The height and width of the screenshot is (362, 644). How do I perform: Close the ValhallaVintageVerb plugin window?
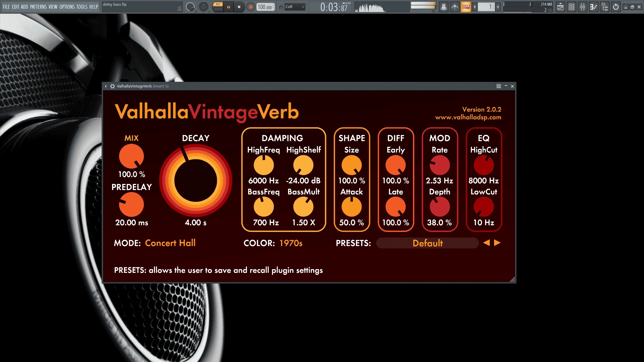point(512,86)
